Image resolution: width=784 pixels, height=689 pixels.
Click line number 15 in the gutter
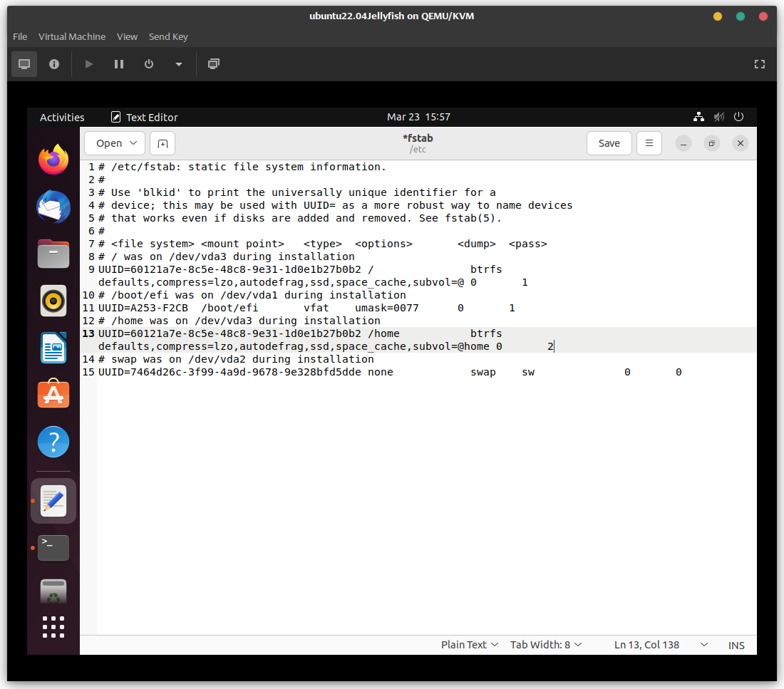[88, 372]
